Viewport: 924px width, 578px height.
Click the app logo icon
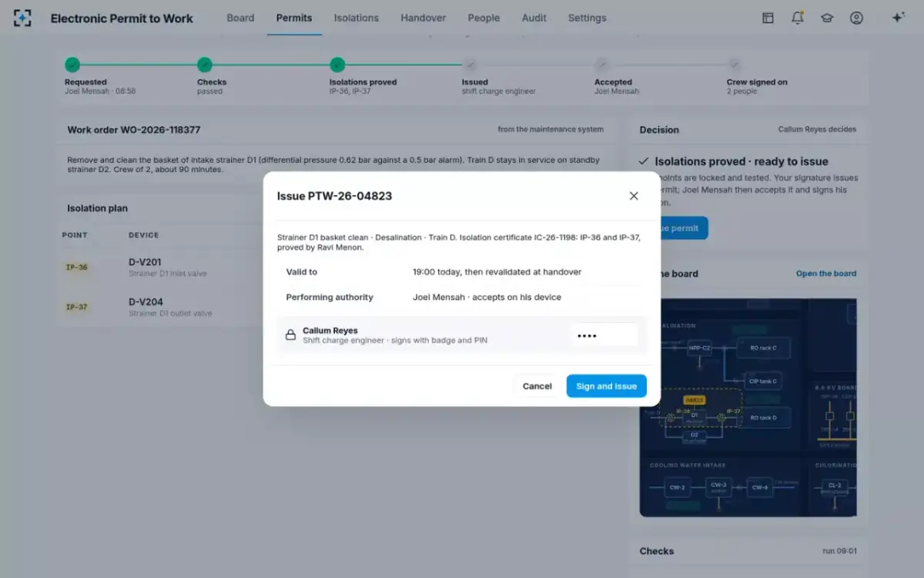[x=23, y=18]
